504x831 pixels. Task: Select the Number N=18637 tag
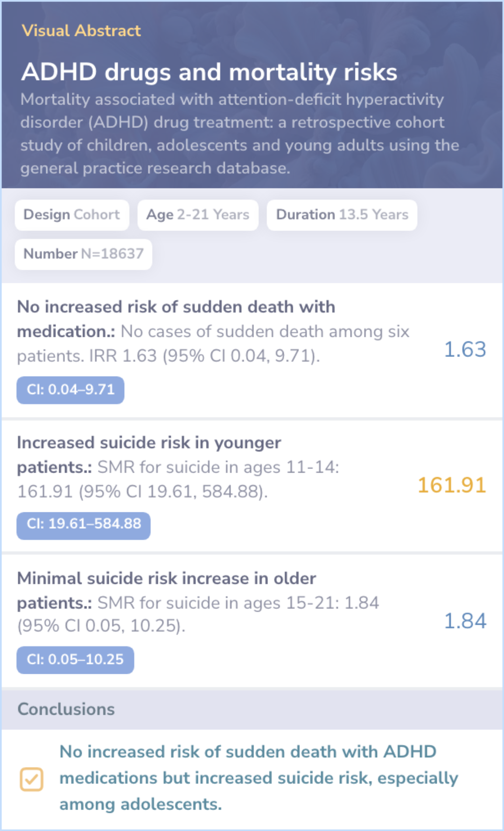click(84, 254)
